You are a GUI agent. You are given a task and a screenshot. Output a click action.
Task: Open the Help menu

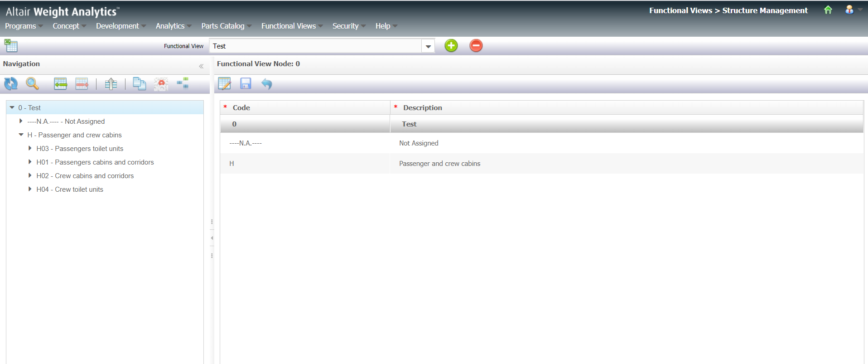tap(386, 26)
